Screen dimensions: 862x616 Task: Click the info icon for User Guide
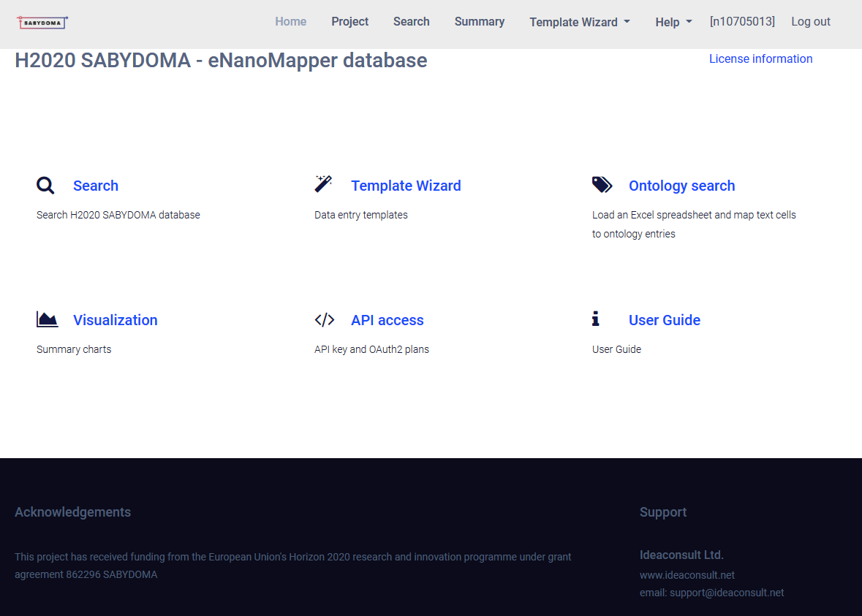596,319
